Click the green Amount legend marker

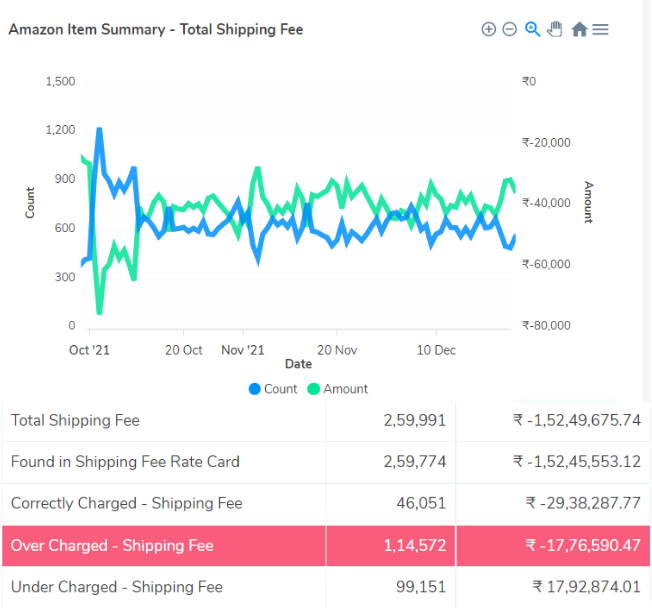[313, 389]
